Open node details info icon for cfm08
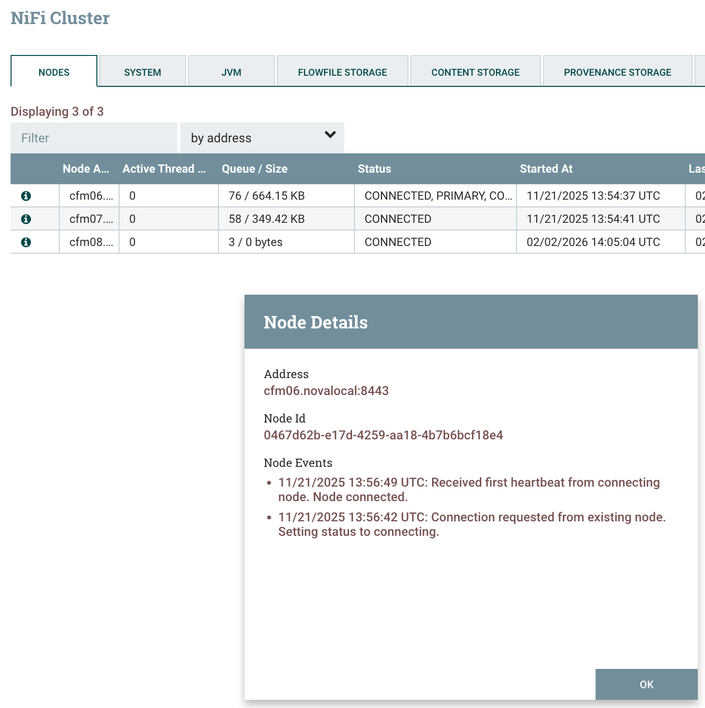Viewport: 705px width, 708px height. point(26,242)
